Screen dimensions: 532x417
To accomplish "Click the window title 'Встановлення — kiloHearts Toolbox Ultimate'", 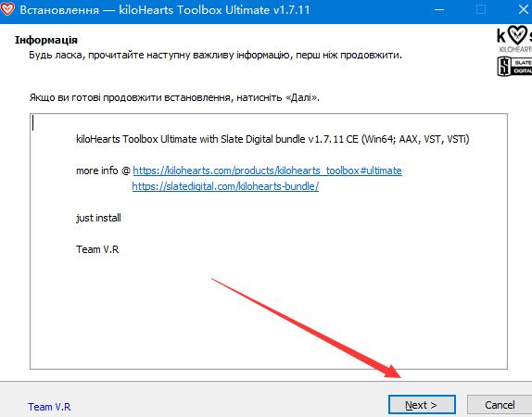I will click(165, 9).
